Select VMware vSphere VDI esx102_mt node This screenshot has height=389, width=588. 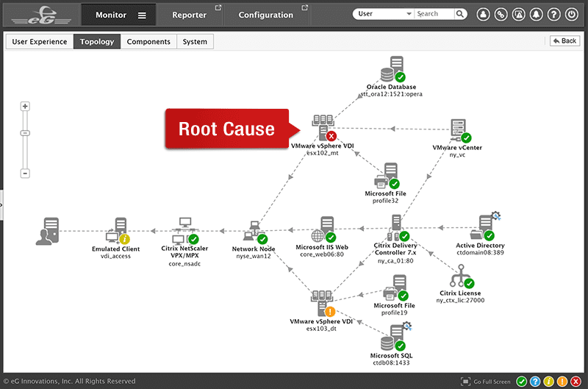pos(324,127)
